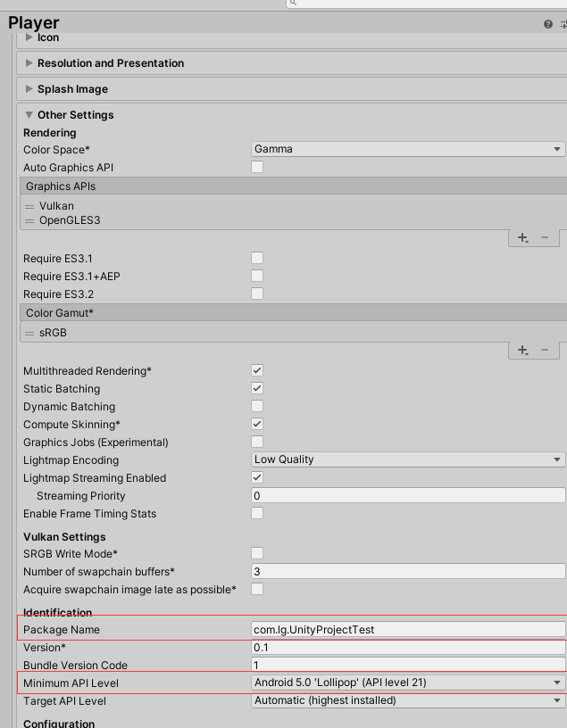Add a Graphics API with plus button
Viewport: 567px width, 728px height.
[522, 237]
